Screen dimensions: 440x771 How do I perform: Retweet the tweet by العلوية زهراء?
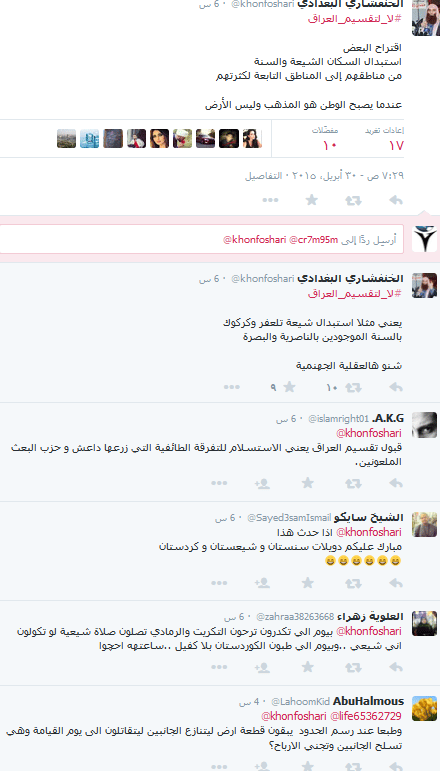[x=353, y=667]
